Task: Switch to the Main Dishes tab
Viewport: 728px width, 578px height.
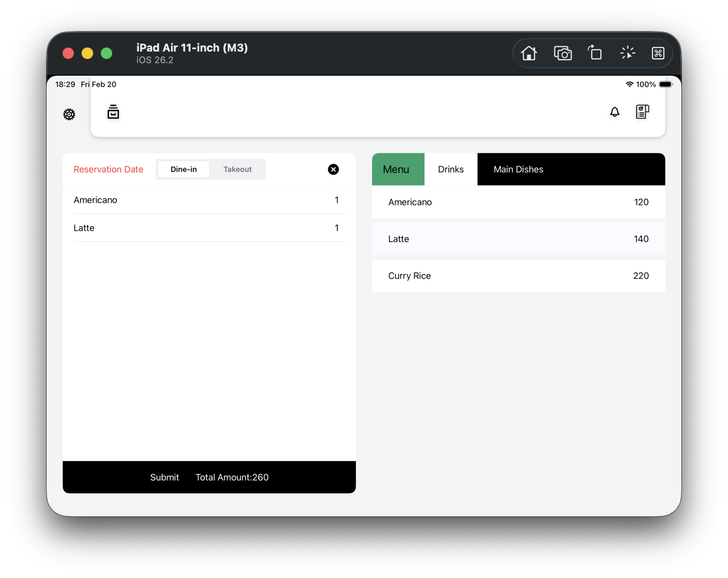Action: [518, 169]
